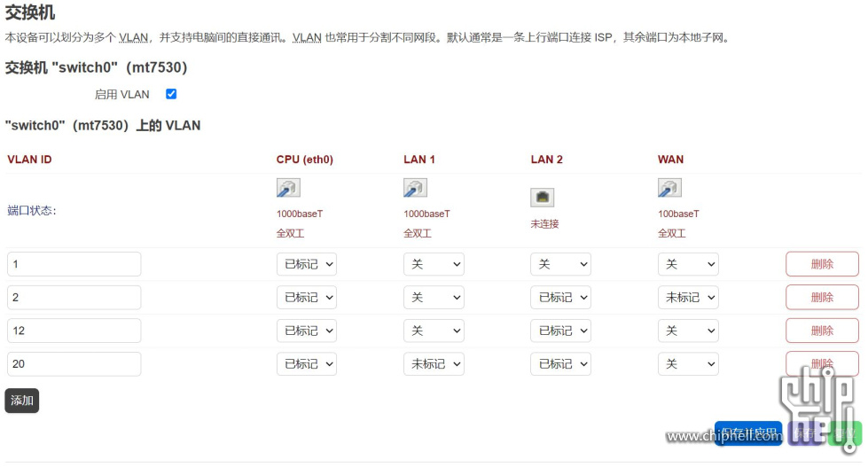Open LAN 1 dropdown for VLAN 20

click(x=434, y=364)
